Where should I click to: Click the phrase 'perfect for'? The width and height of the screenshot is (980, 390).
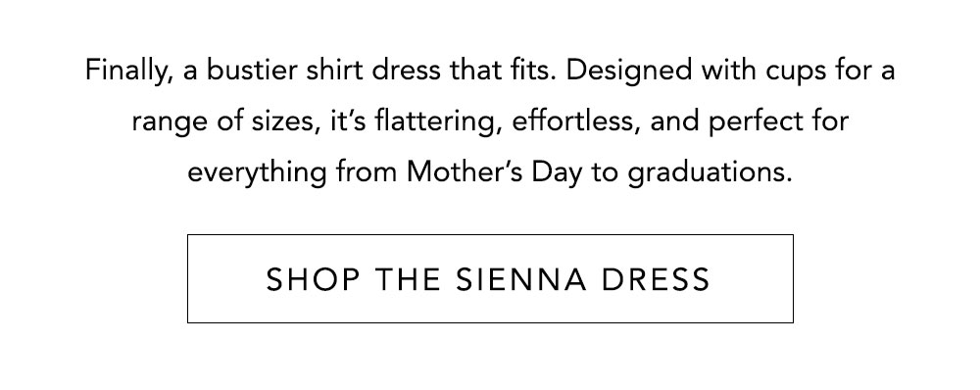click(x=778, y=122)
